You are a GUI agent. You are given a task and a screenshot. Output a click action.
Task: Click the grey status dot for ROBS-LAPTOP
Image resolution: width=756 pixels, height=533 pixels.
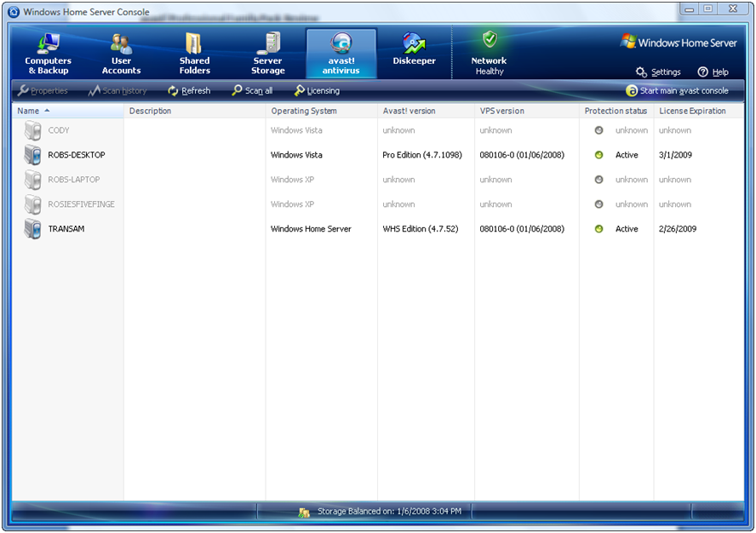click(598, 180)
